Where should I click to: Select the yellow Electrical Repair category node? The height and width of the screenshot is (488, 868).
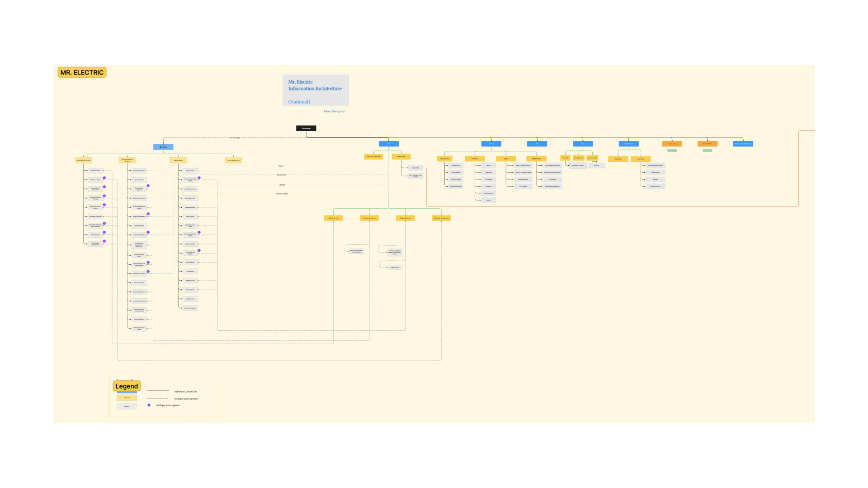tap(445, 159)
